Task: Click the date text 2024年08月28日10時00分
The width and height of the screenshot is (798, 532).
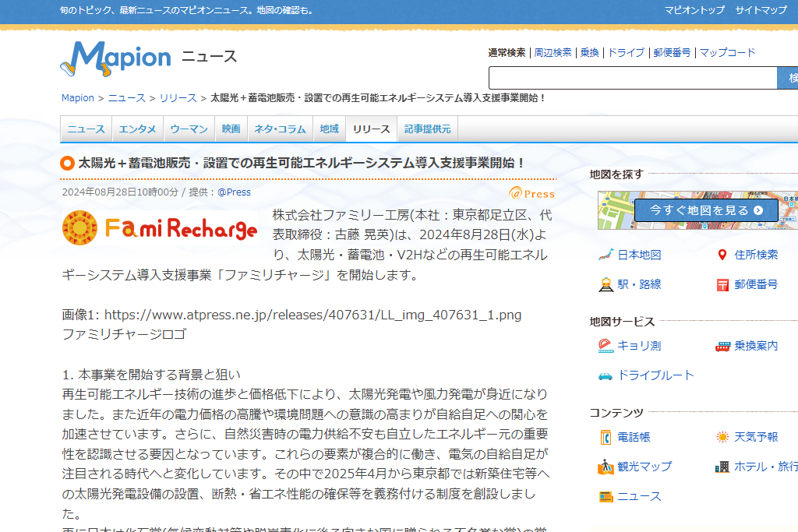Action: 120,192
